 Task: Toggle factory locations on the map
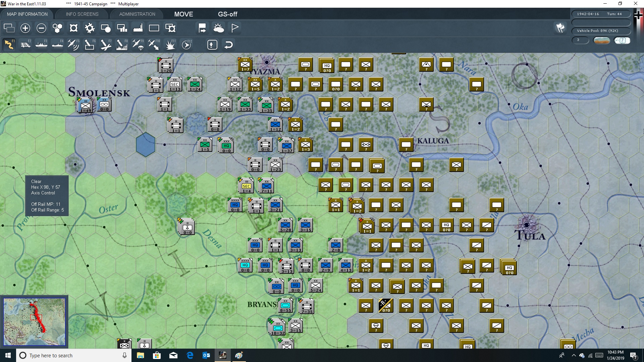pos(138,28)
